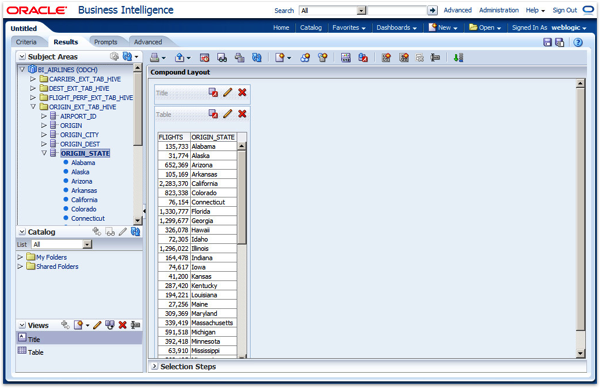Collapse the Catalog pane
Viewport: 600px width, 388px height.
point(22,232)
